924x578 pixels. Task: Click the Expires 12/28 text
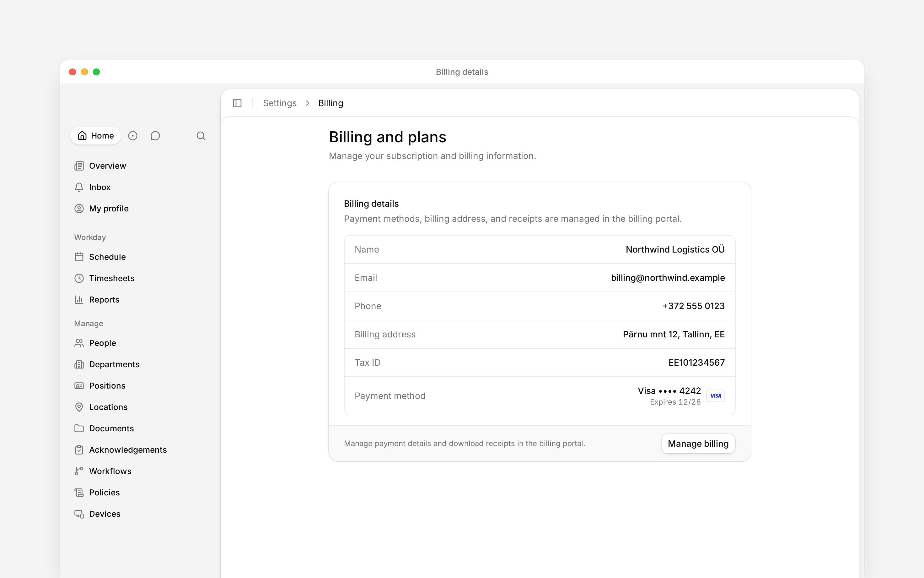675,402
